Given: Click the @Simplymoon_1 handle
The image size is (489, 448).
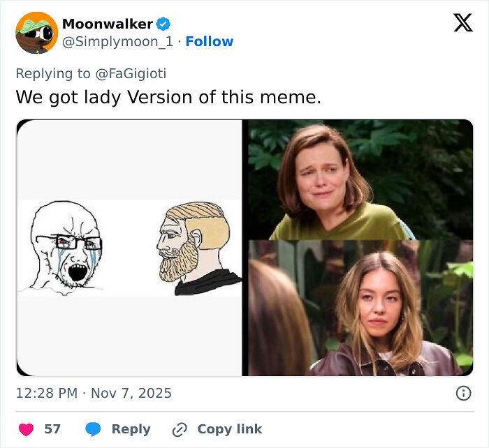Looking at the screenshot, I should click(x=117, y=42).
